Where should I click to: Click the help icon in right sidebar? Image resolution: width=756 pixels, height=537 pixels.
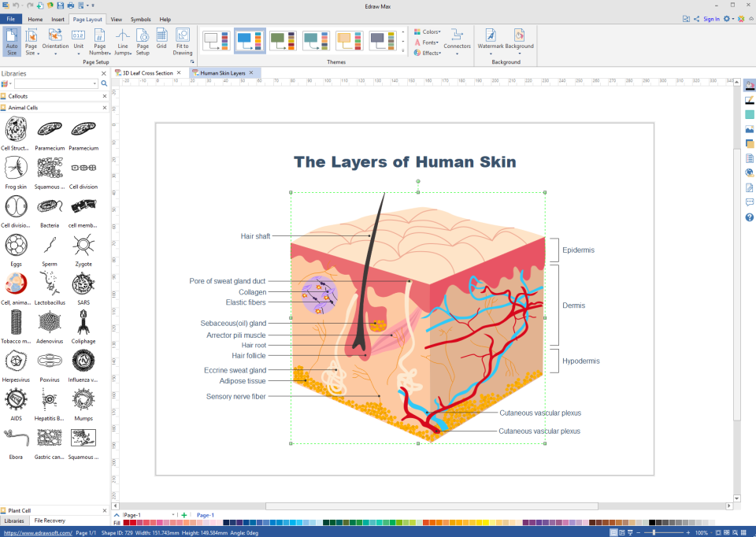[x=749, y=216]
